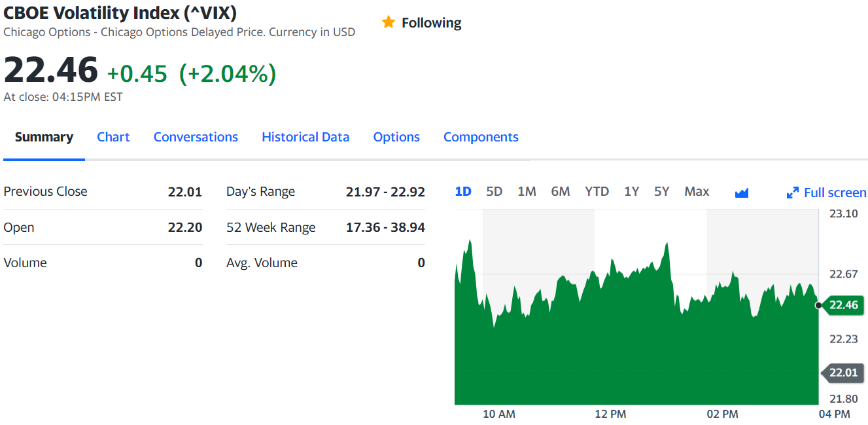868x425 pixels.
Task: Click the CBOE Volatility Index (^VIX) title
Action: pos(120,12)
